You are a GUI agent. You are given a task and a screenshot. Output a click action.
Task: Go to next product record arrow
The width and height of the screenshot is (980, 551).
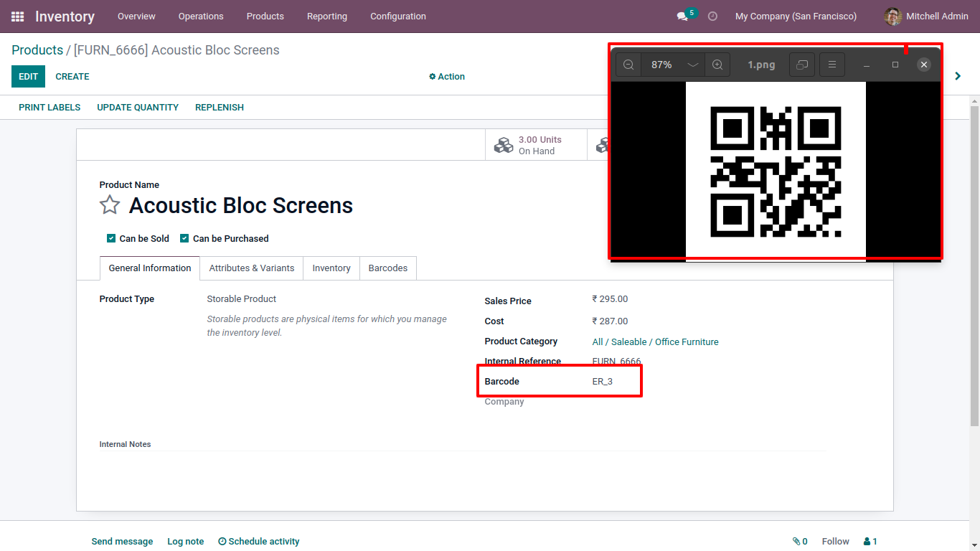coord(958,76)
